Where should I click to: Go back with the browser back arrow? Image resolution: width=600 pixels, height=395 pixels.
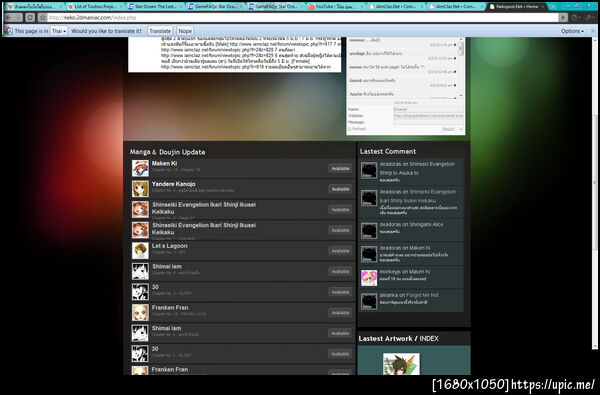click(x=8, y=17)
